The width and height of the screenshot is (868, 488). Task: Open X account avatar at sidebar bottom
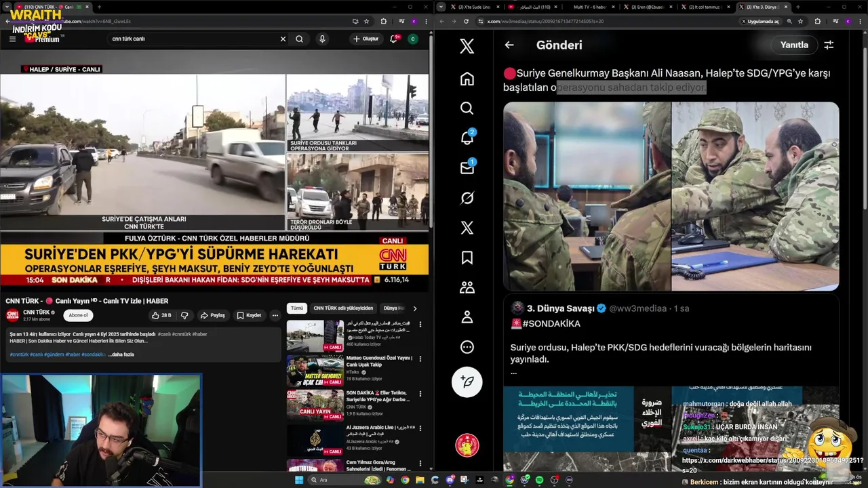tap(467, 445)
